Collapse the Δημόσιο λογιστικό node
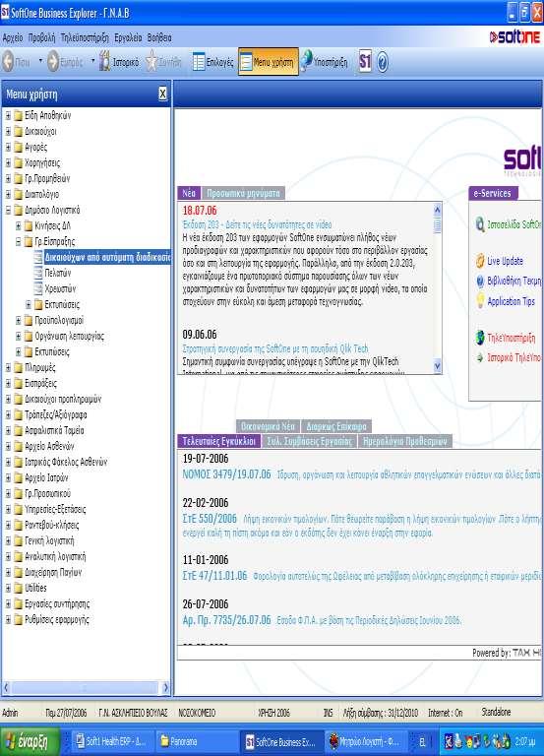This screenshot has height=756, width=544. (x=8, y=211)
